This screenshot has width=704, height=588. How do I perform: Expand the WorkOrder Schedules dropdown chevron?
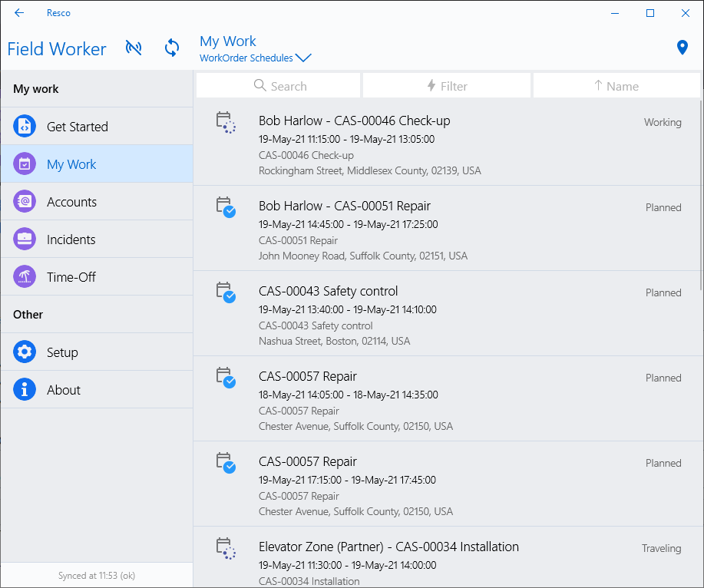pyautogui.click(x=303, y=58)
